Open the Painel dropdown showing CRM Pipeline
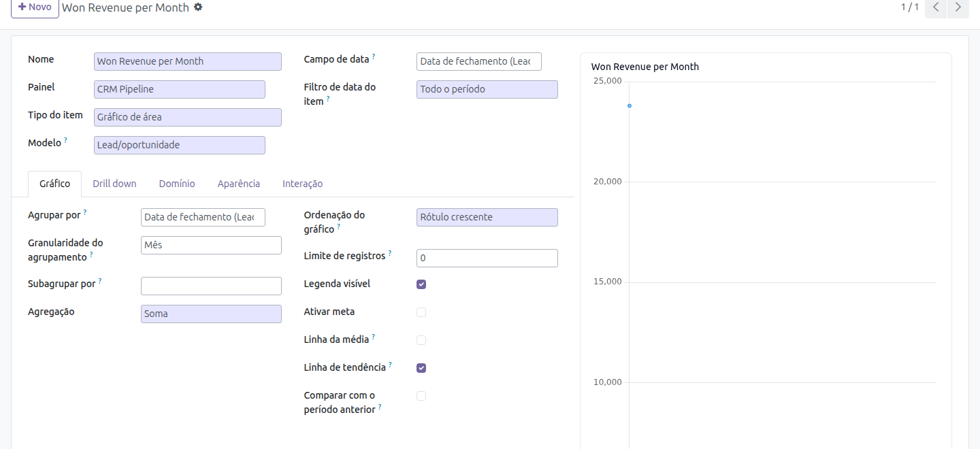Image resolution: width=980 pixels, height=449 pixels. [x=180, y=89]
